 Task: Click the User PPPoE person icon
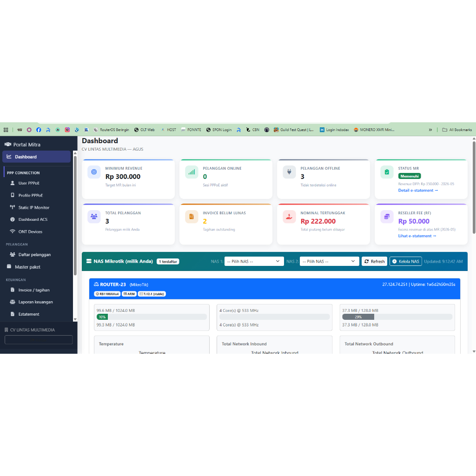[13, 183]
